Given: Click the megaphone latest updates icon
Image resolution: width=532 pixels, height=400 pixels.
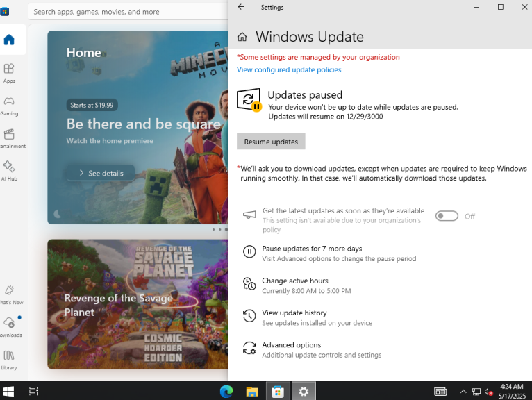Looking at the screenshot, I should coord(249,215).
